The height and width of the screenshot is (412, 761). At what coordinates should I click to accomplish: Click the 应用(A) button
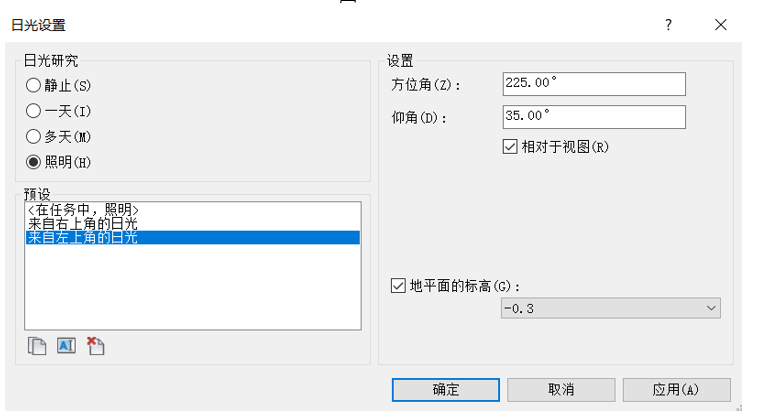(x=676, y=389)
